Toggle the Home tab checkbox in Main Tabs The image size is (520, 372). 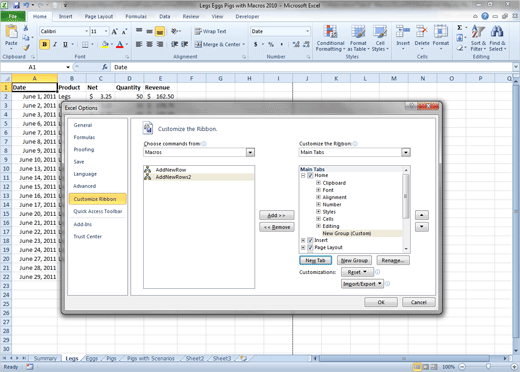tap(310, 175)
